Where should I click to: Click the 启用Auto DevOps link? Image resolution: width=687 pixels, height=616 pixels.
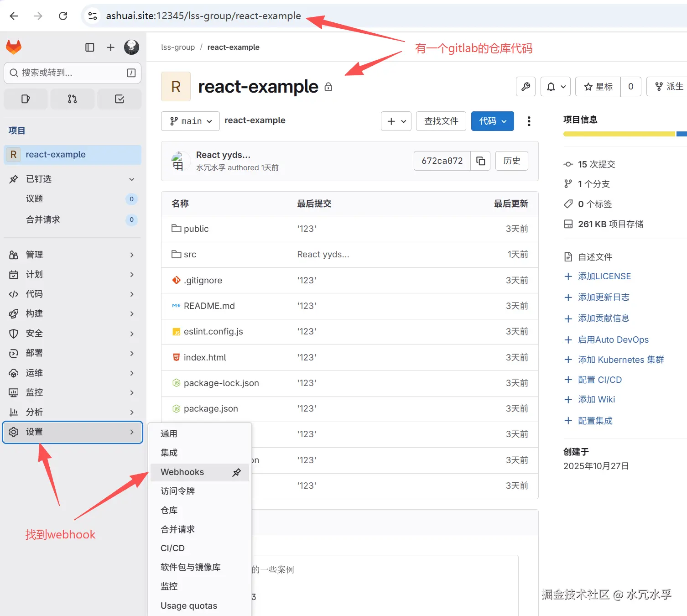tap(613, 340)
